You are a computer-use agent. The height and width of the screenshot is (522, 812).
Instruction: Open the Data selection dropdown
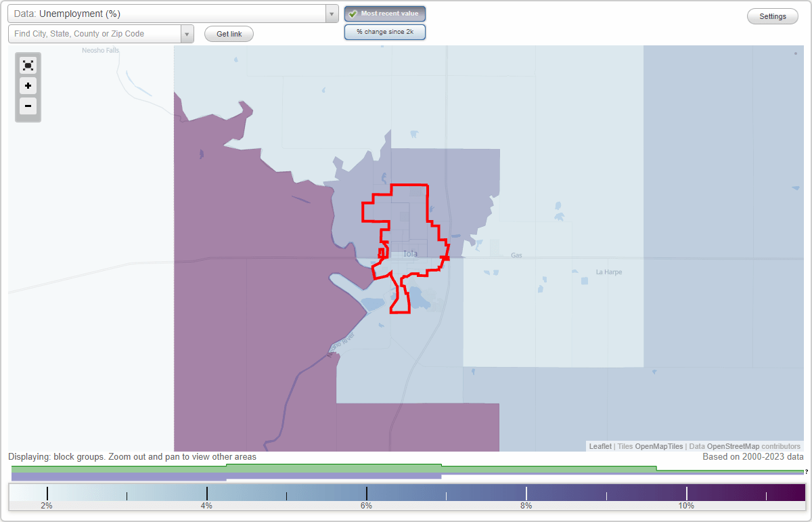(331, 14)
